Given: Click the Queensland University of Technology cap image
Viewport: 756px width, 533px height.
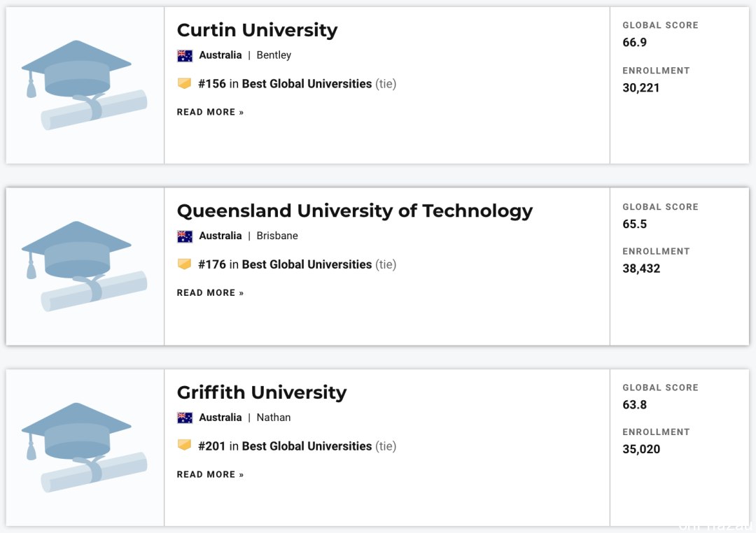Looking at the screenshot, I should click(x=85, y=266).
